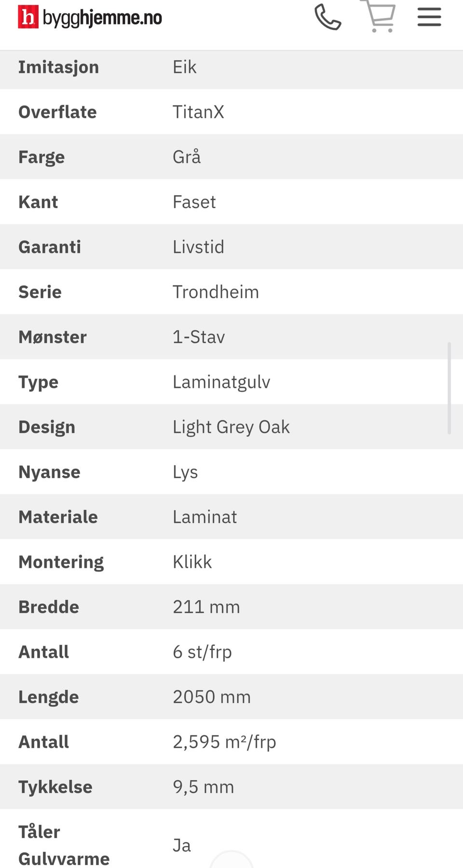
Task: Open the shopping cart
Action: coord(380,16)
